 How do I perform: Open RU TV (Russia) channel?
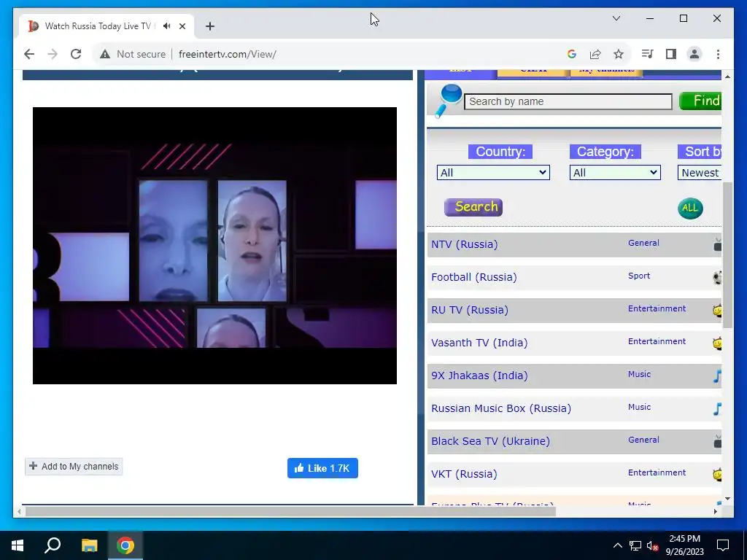click(469, 310)
